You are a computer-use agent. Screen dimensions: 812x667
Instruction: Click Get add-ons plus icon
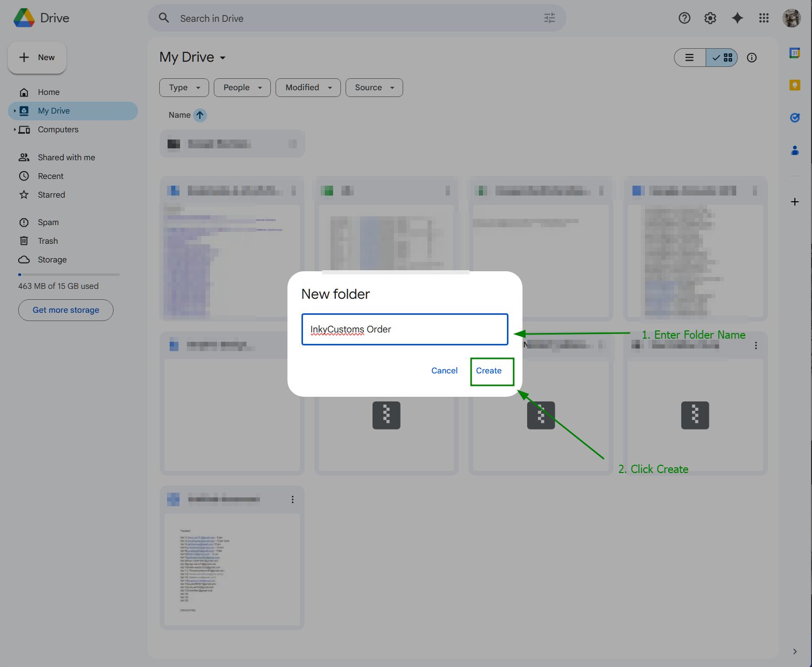coord(795,202)
